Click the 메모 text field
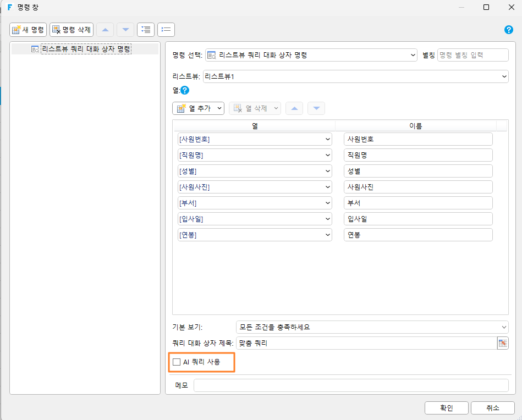 [351, 385]
